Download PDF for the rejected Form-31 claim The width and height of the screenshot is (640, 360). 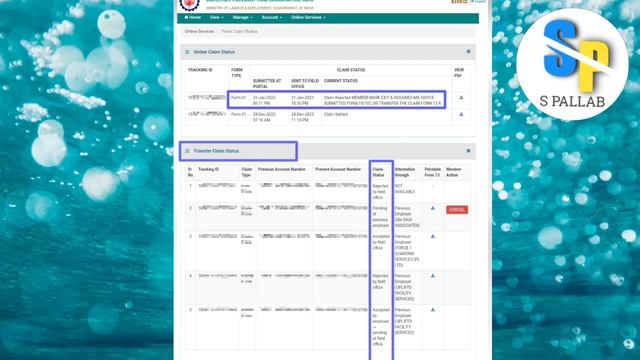pos(461,98)
